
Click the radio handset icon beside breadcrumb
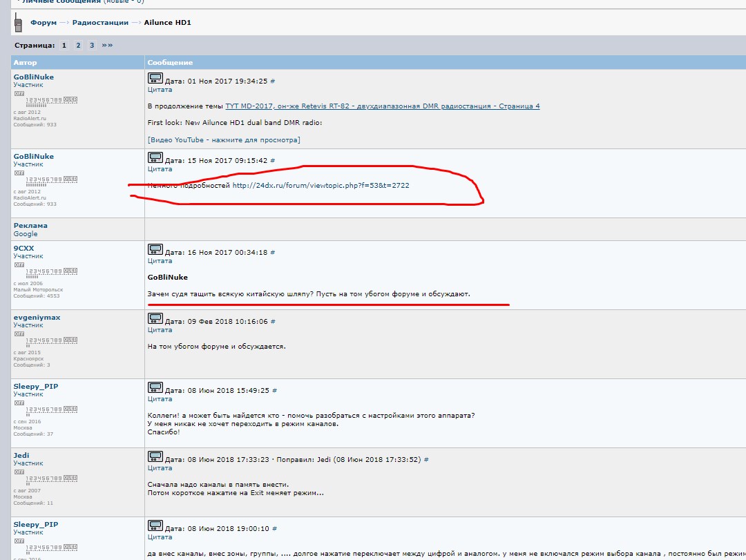tap(18, 22)
